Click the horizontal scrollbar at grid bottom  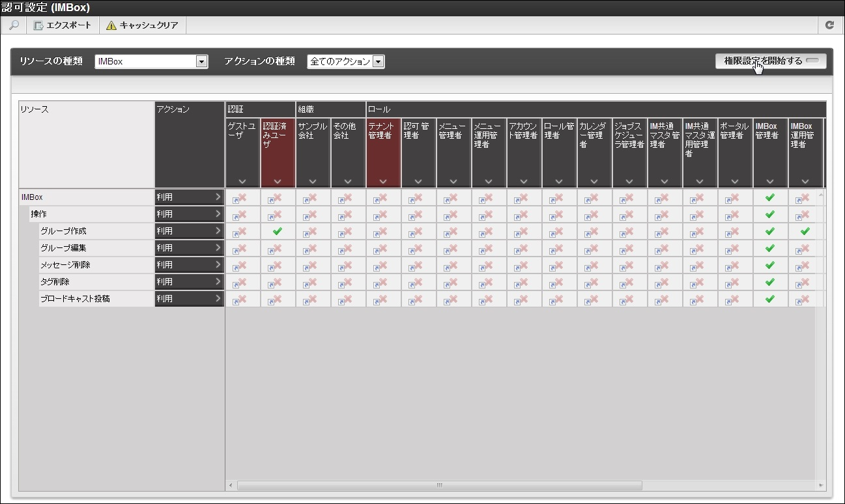pyautogui.click(x=439, y=486)
